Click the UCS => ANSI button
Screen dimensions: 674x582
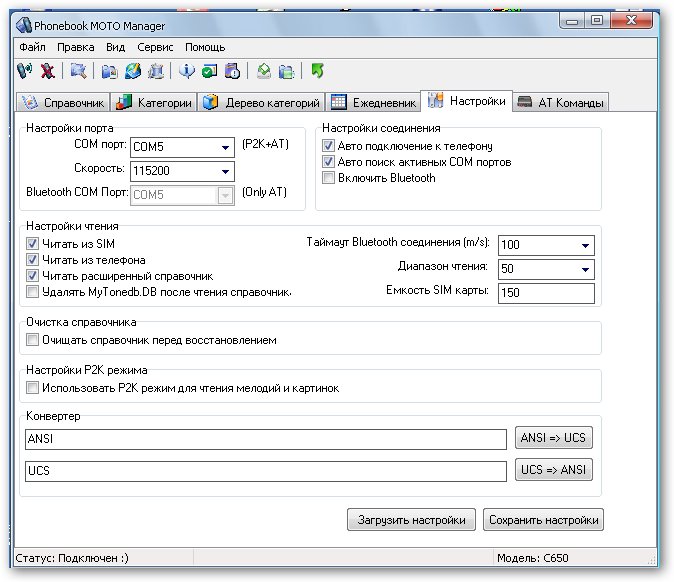(554, 469)
